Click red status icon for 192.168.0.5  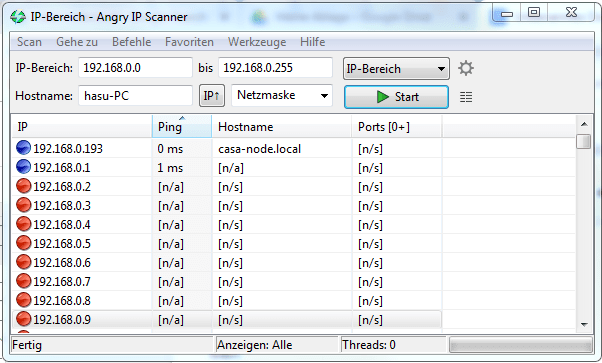click(x=23, y=243)
